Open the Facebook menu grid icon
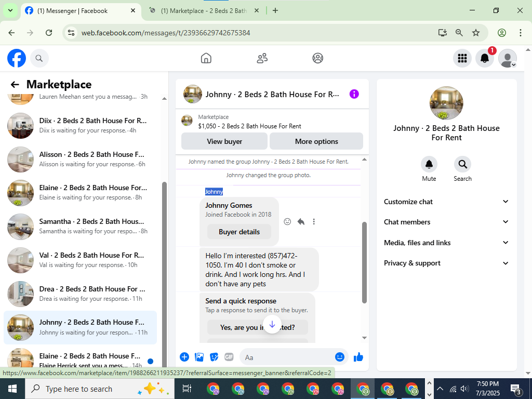532x399 pixels. click(x=462, y=58)
